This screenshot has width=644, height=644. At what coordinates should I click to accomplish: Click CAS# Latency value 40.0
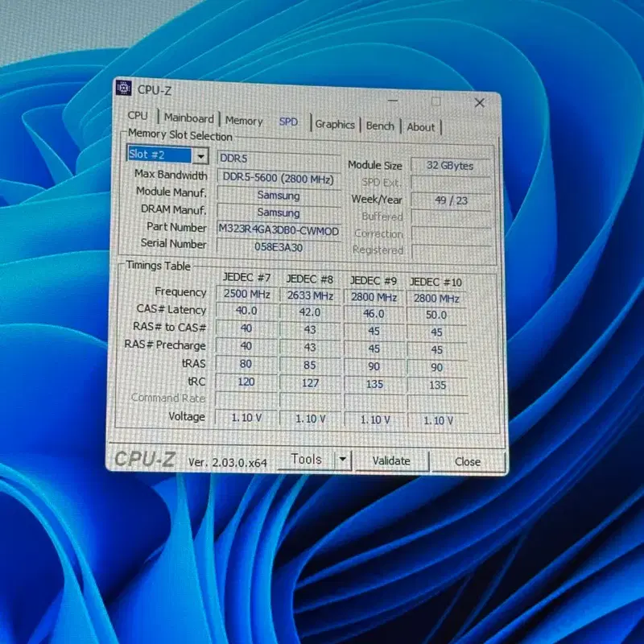click(x=246, y=311)
